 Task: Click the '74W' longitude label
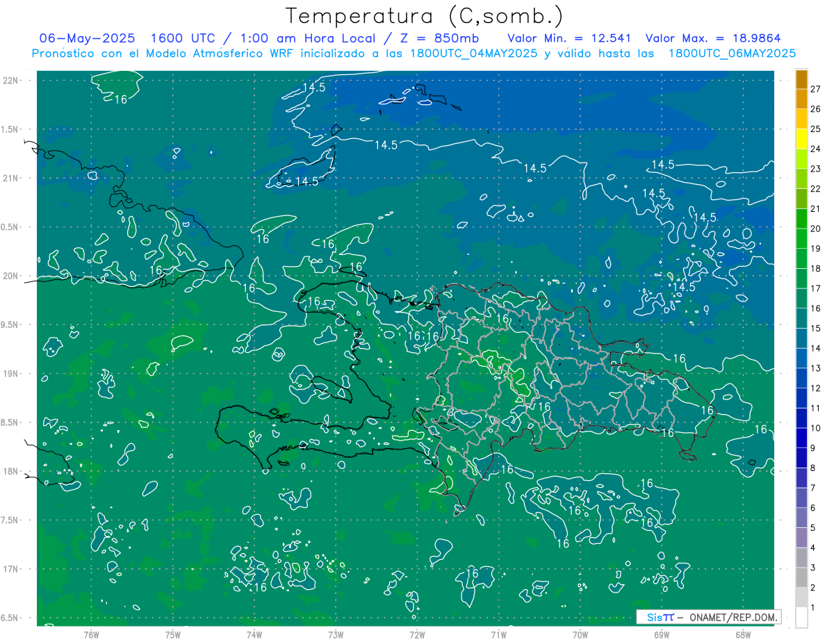tap(254, 635)
